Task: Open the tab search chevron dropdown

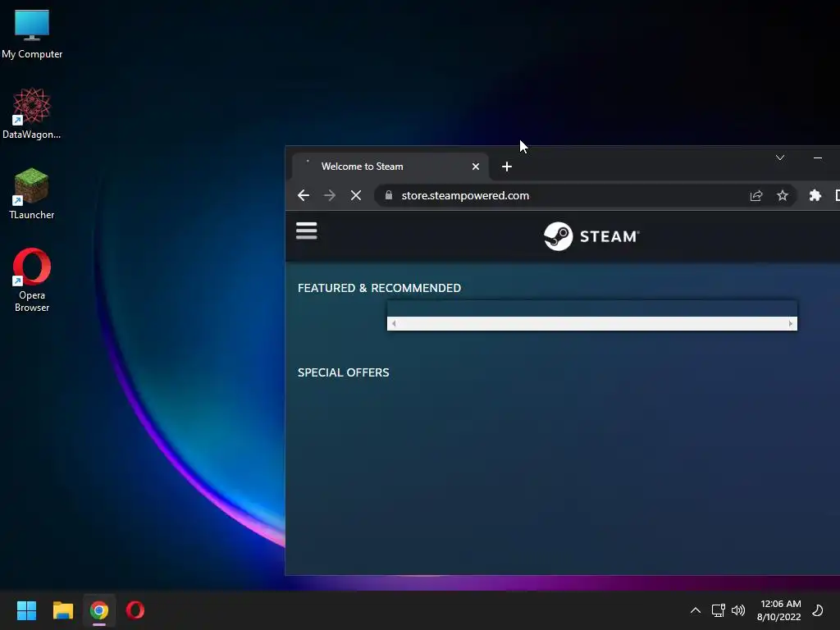Action: (780, 157)
